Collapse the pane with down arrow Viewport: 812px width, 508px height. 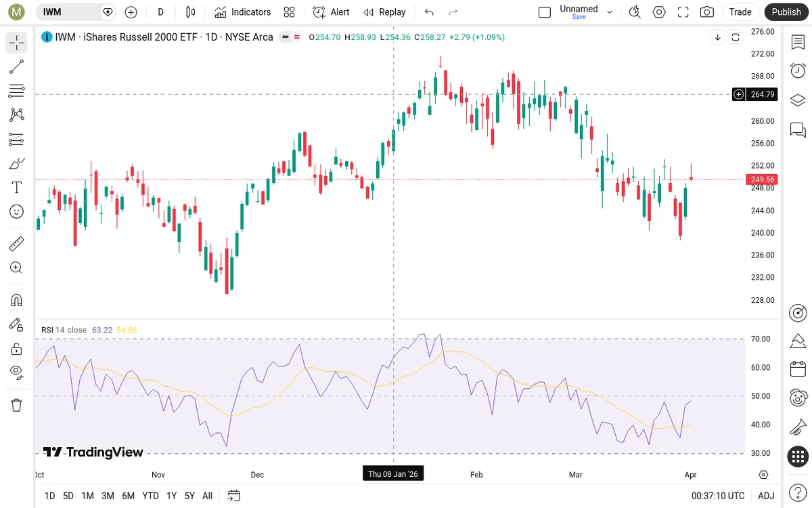click(x=718, y=38)
